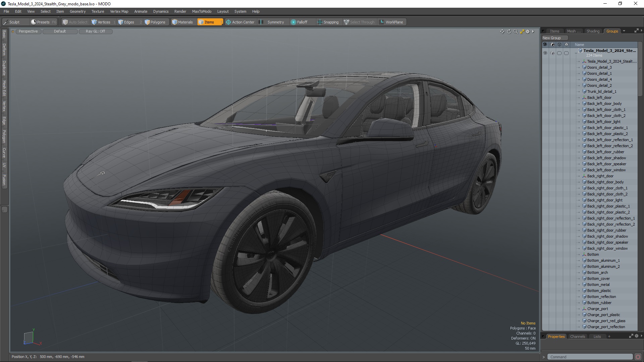Open the Mesh Edit side tab

tap(4, 88)
